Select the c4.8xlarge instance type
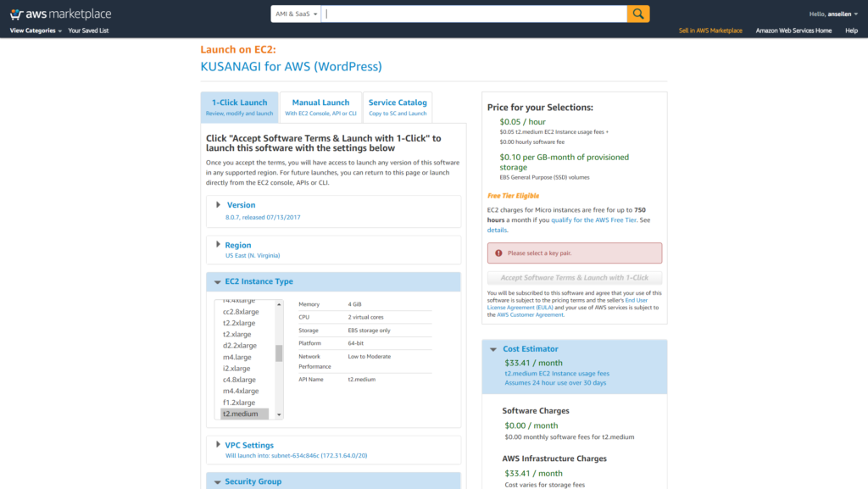 (239, 380)
